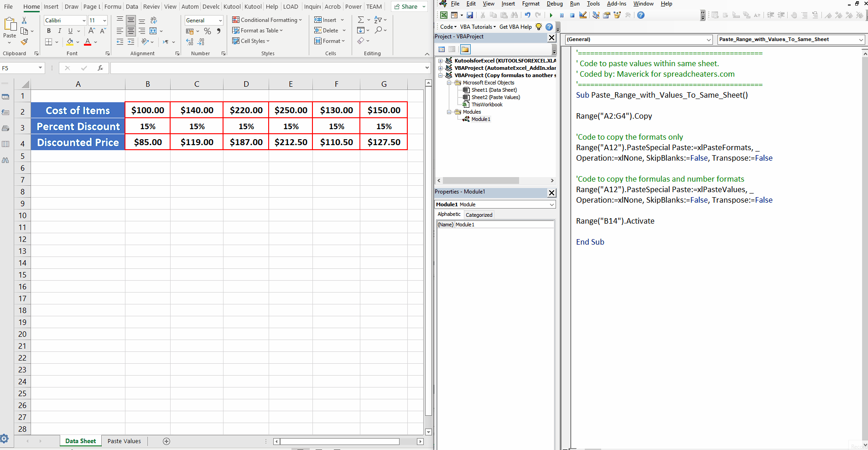The height and width of the screenshot is (450, 868).
Task: Toggle Italic formatting
Action: coord(59,31)
